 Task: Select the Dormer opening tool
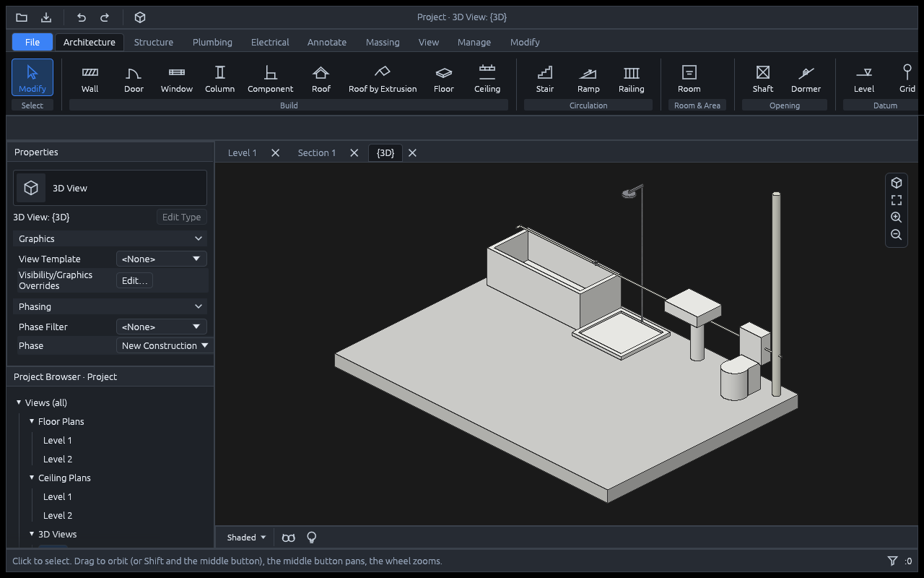click(x=806, y=78)
